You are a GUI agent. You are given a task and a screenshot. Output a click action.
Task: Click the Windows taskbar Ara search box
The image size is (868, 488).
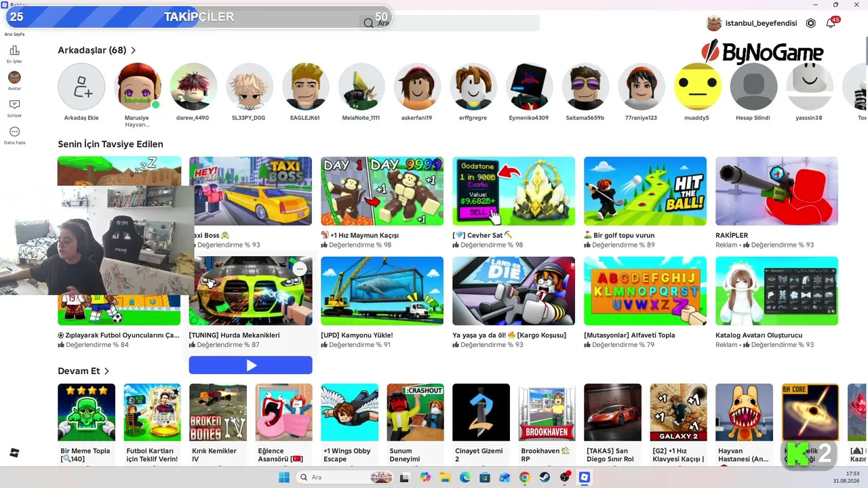pyautogui.click(x=345, y=478)
